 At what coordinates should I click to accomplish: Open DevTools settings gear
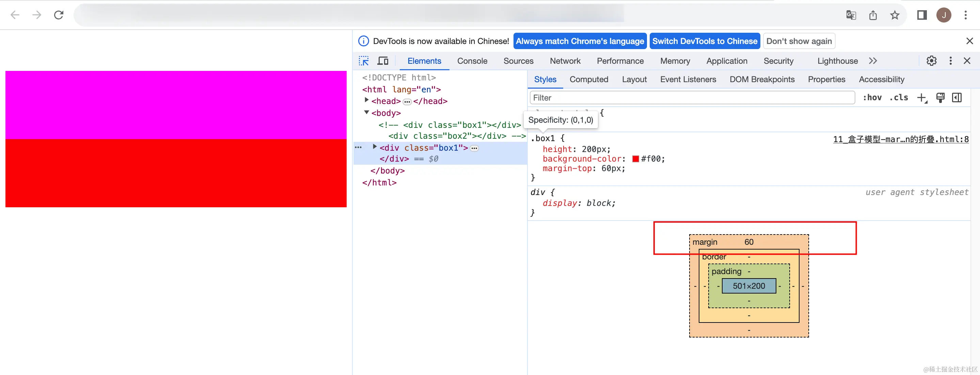point(931,61)
